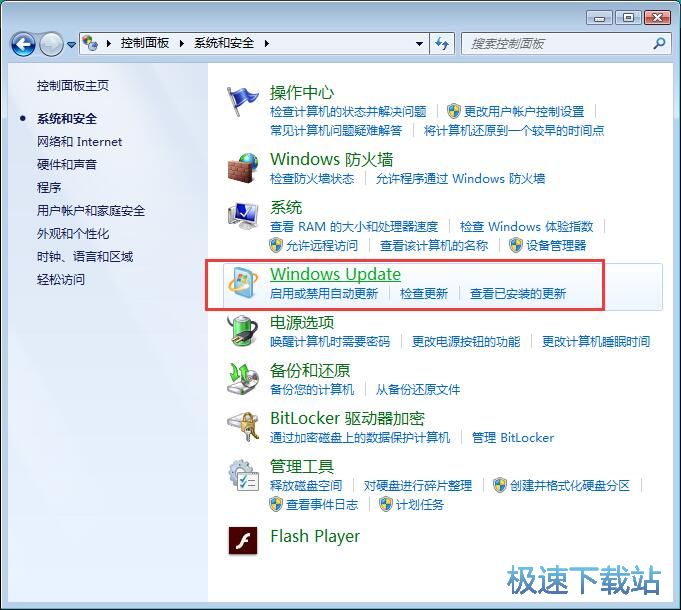The image size is (681, 610).
Task: Open the Flash Player heading link
Action: [x=315, y=537]
